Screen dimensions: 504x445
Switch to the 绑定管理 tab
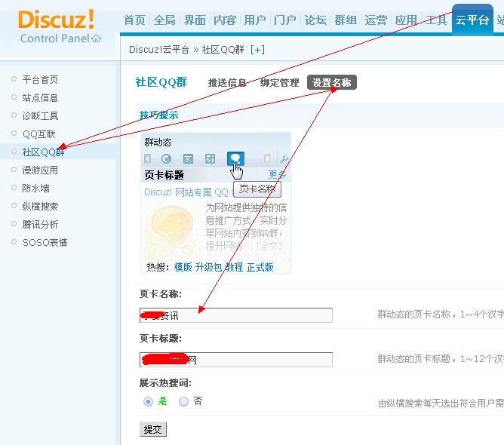point(279,82)
